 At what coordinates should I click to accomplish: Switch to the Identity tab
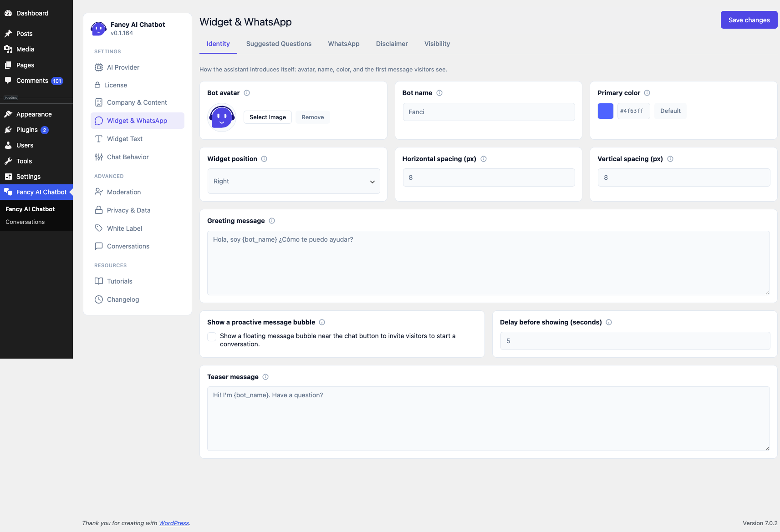click(218, 44)
